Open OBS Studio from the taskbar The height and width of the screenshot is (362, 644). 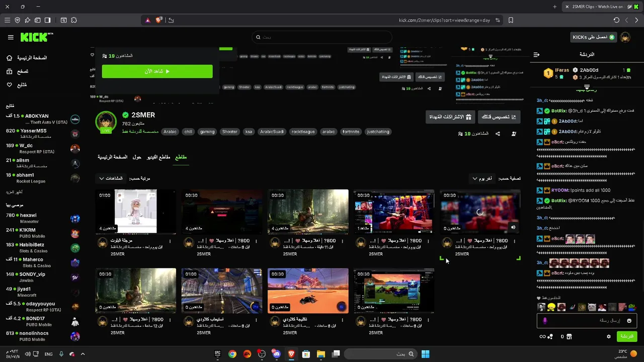(262, 354)
